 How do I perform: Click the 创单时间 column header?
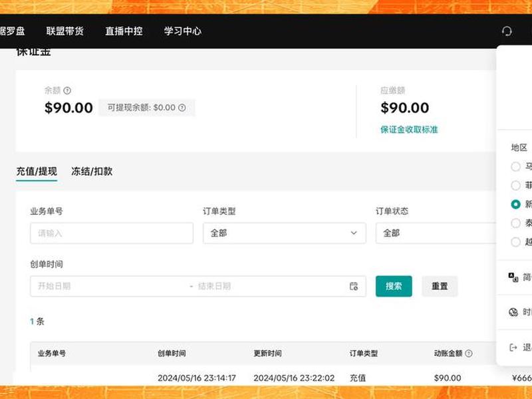pos(172,353)
